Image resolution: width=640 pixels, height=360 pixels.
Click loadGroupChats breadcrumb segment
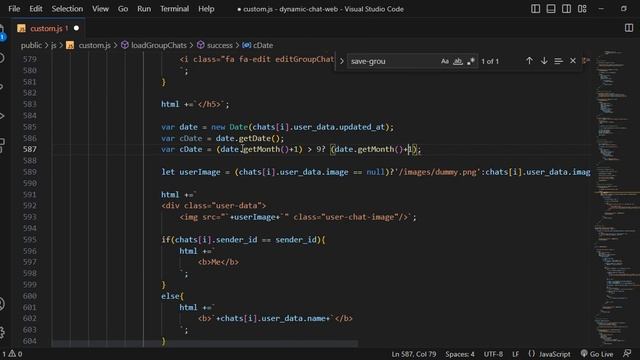tap(158, 45)
